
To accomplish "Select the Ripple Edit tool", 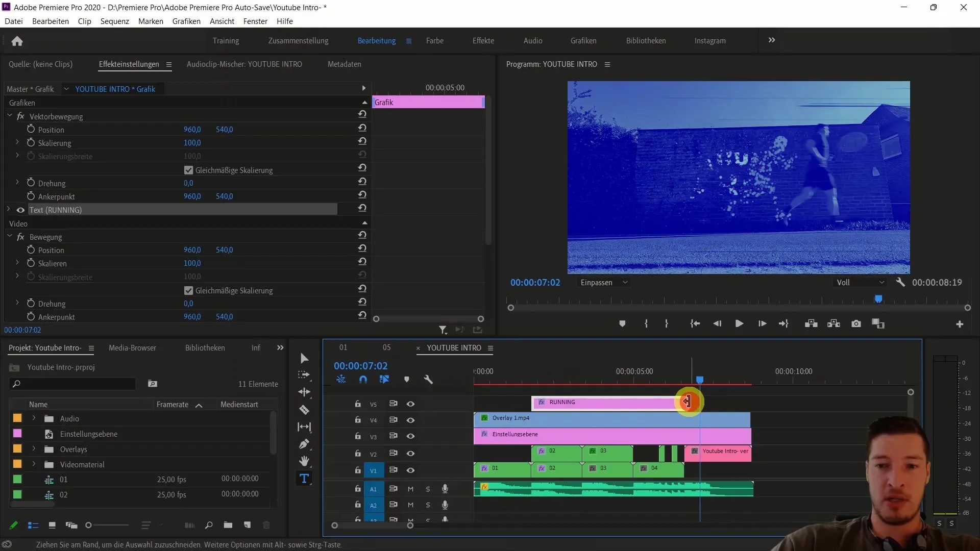I will tap(304, 392).
